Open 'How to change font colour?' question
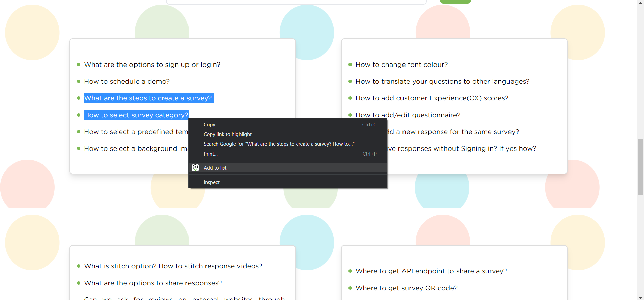Viewport: 644px width, 300px height. [401, 65]
